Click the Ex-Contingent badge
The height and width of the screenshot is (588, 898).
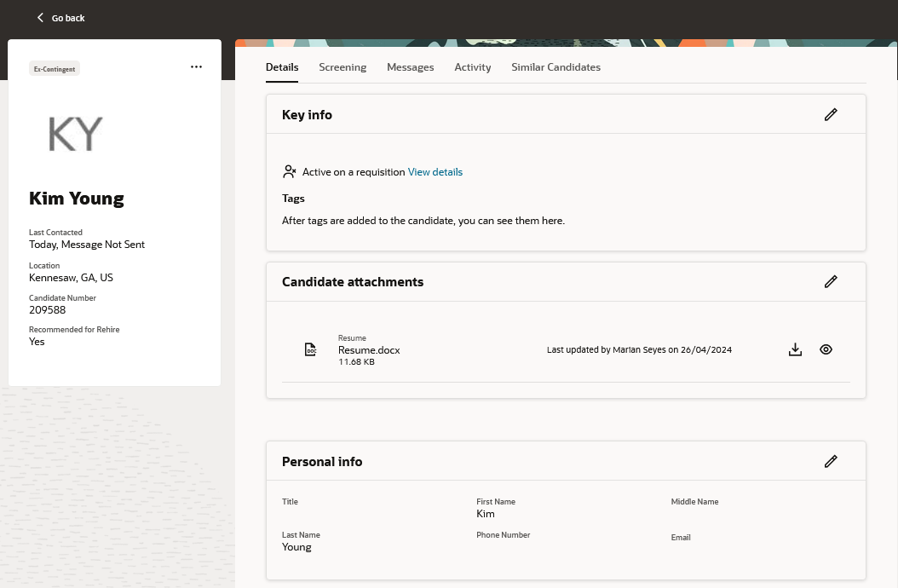click(55, 69)
